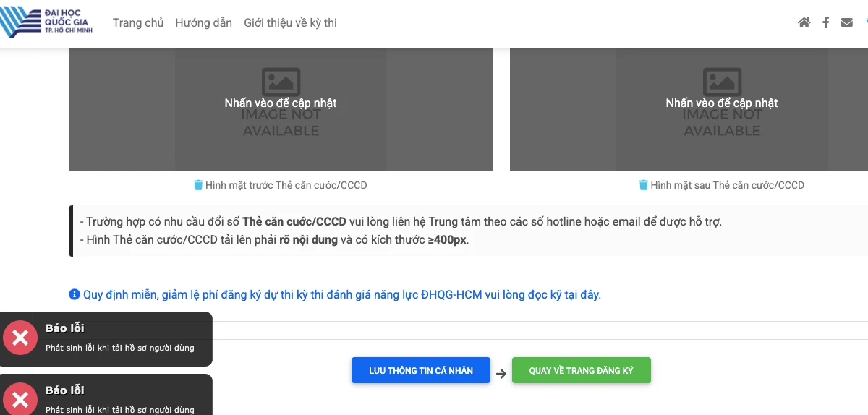
Task: Click trash icon for front CCCD image
Action: click(198, 185)
